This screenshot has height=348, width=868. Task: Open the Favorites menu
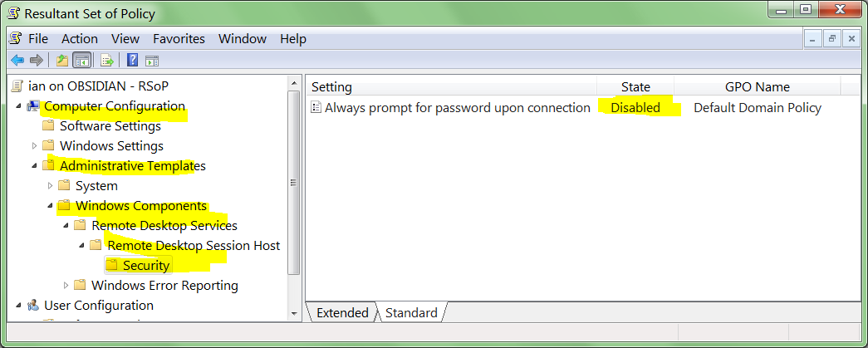[179, 39]
